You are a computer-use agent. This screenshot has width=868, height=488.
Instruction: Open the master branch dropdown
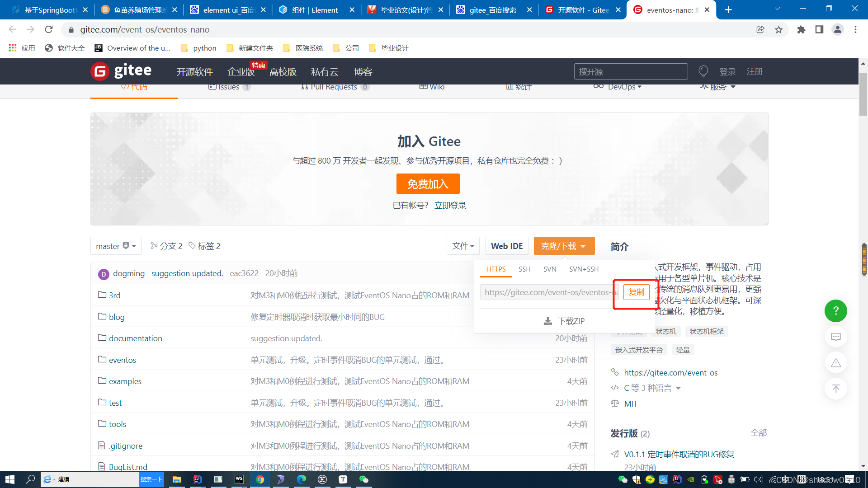(x=116, y=246)
